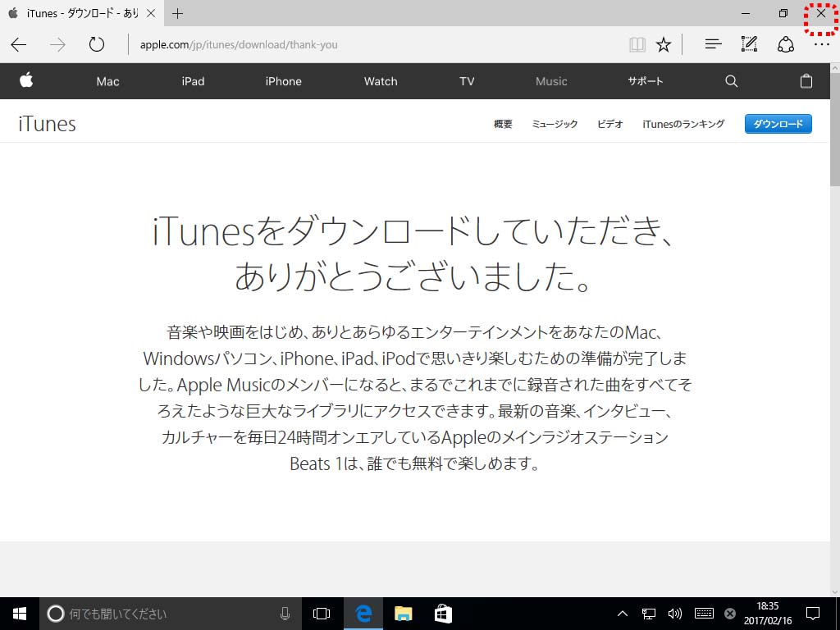Viewport: 840px width, 630px height.
Task: Click the ミュージック link
Action: [x=555, y=124]
